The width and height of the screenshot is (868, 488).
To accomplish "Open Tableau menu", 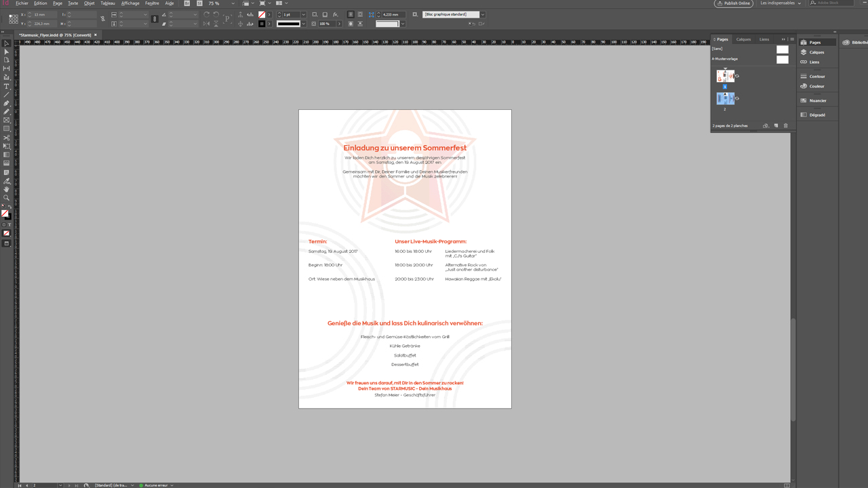I will point(108,3).
